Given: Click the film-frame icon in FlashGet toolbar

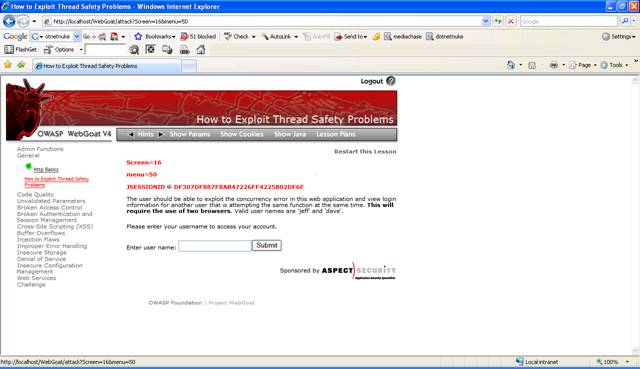Looking at the screenshot, I should tap(150, 49).
